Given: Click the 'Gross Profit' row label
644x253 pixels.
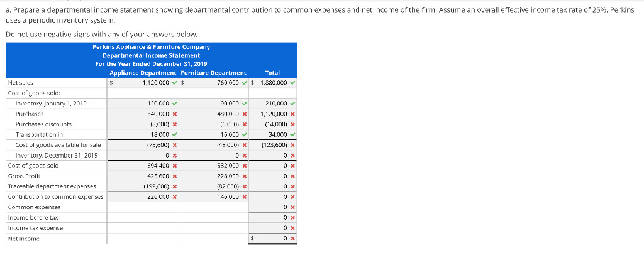Looking at the screenshot, I should [x=24, y=176].
